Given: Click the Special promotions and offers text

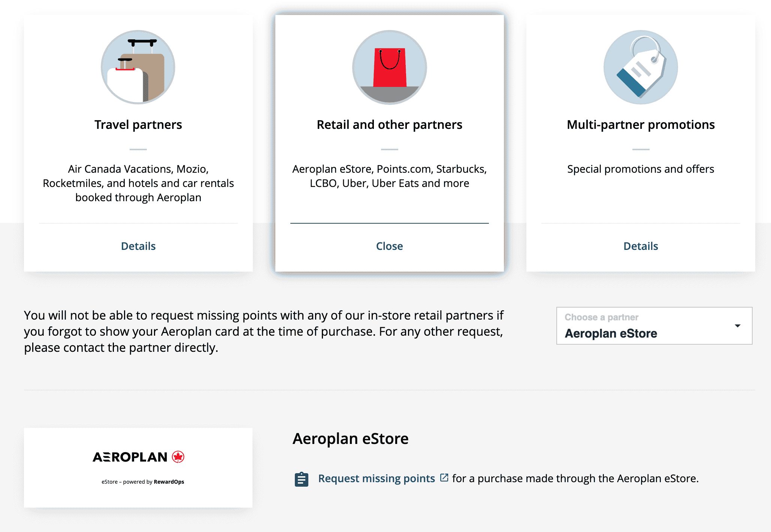Looking at the screenshot, I should pos(641,169).
